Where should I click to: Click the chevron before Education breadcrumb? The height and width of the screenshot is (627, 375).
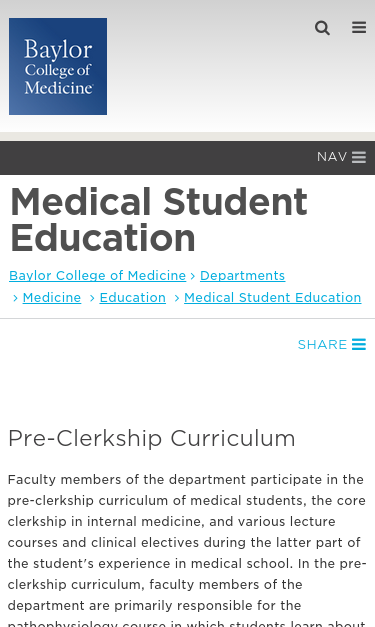[x=92, y=298]
